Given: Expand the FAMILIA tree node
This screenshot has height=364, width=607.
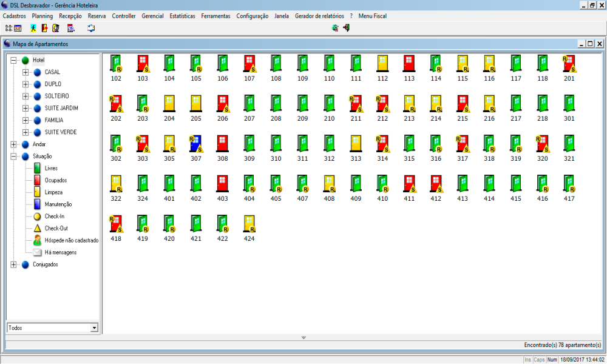Looking at the screenshot, I should 25,120.
